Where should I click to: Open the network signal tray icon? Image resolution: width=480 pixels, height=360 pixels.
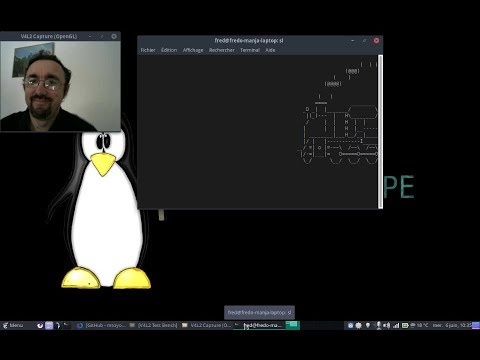[396, 325]
